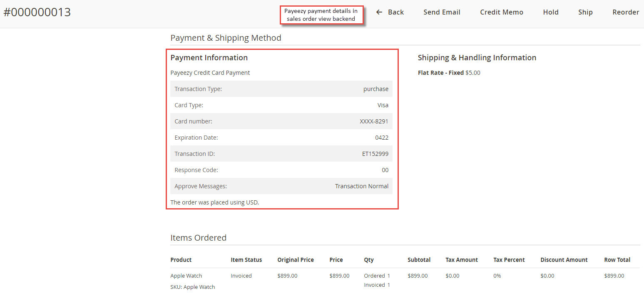
Task: Click the Items Ordered section heading
Action: coord(198,238)
